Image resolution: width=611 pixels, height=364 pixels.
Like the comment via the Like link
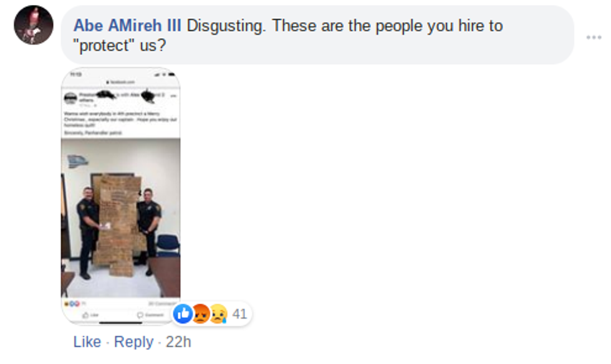tap(87, 342)
